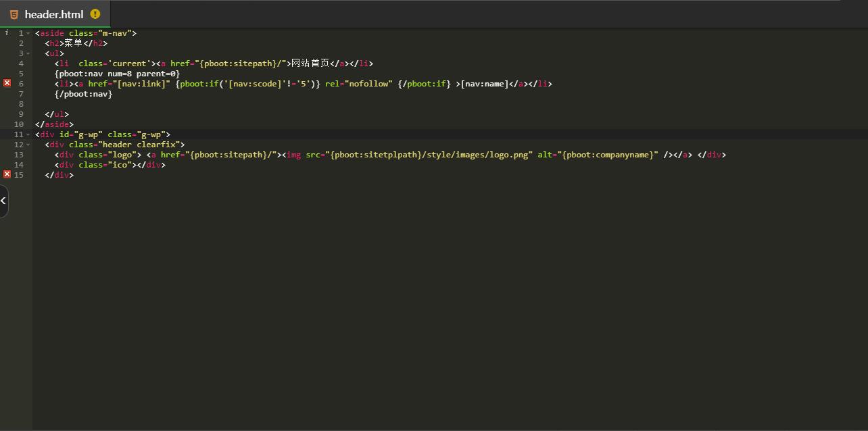The image size is (868, 431).
Task: Click the red error marker on line 6
Action: click(7, 83)
